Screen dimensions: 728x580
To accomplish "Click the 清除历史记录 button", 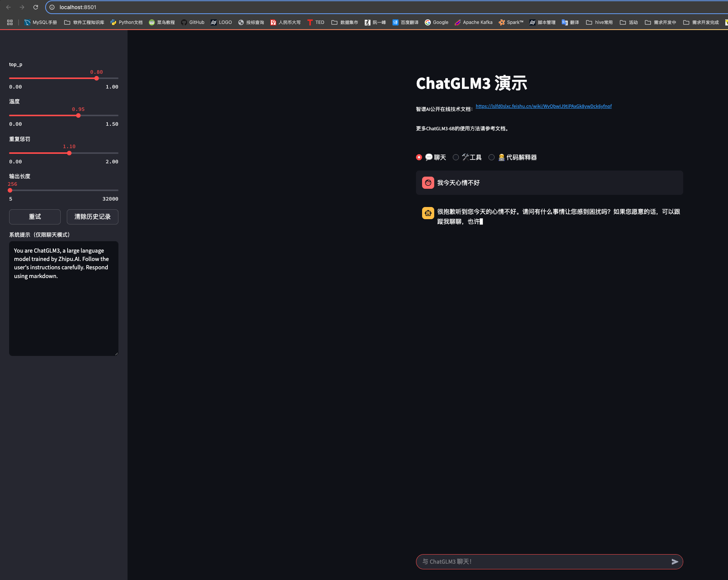I will [x=93, y=217].
